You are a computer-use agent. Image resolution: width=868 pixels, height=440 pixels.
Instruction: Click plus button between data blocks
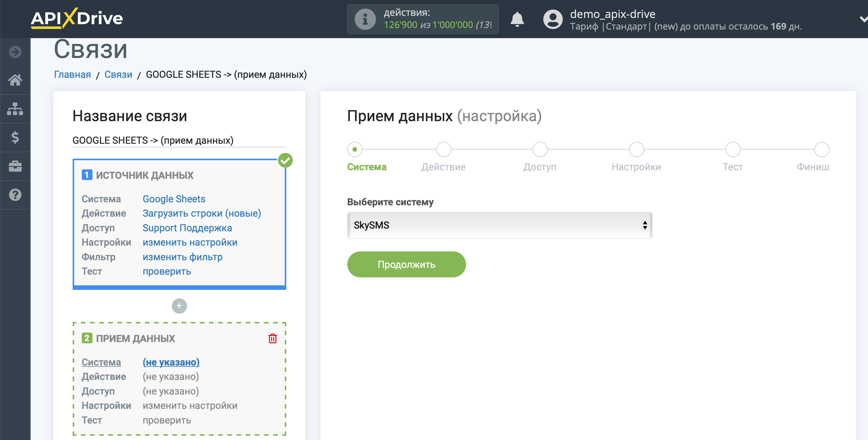click(179, 306)
